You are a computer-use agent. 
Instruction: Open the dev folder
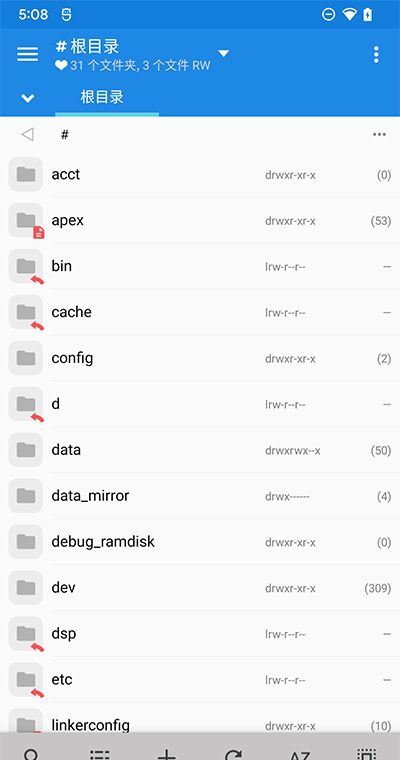tap(200, 588)
